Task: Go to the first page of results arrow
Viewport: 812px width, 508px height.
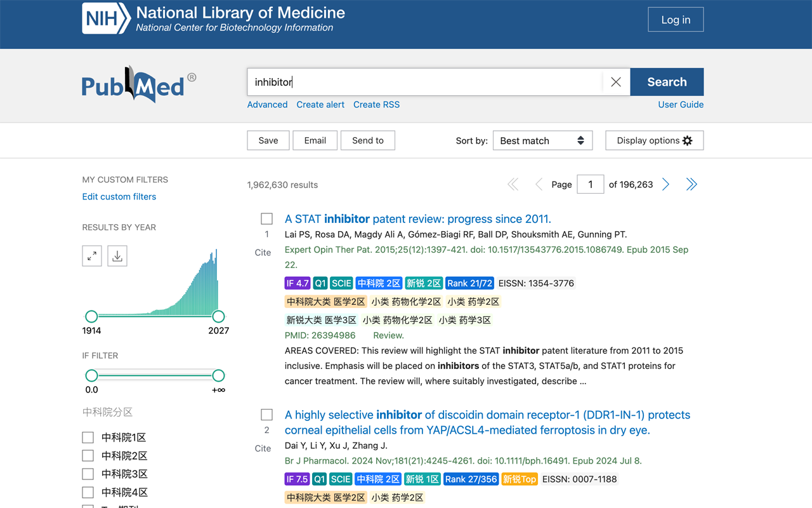Action: click(513, 184)
